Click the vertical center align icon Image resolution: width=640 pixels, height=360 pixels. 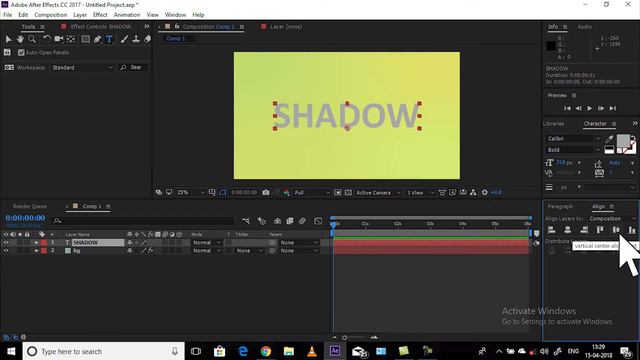coord(616,230)
